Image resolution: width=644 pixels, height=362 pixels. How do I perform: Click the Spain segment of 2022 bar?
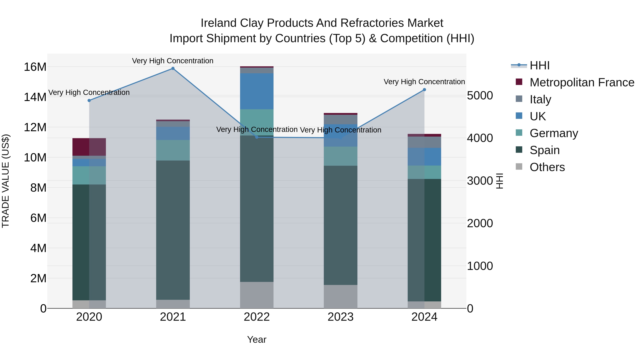pyautogui.click(x=257, y=209)
